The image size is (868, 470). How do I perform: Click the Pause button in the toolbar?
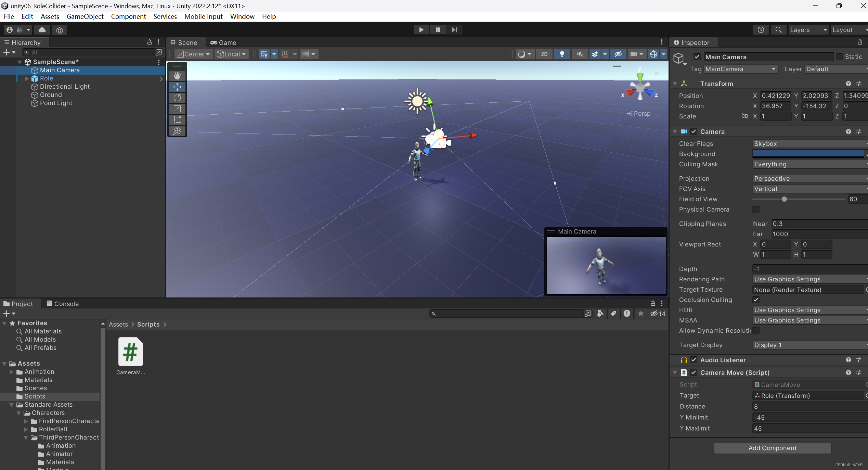coord(437,30)
